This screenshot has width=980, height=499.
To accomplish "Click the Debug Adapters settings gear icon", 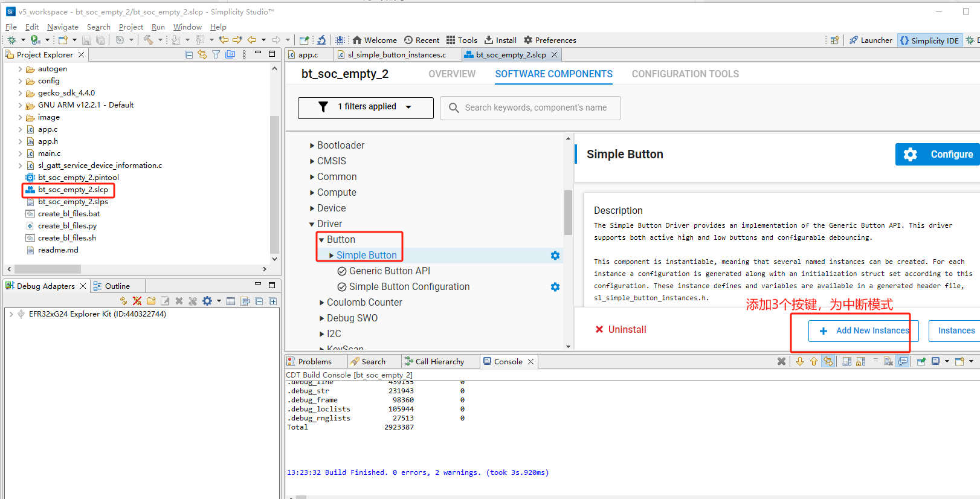I will [x=207, y=301].
